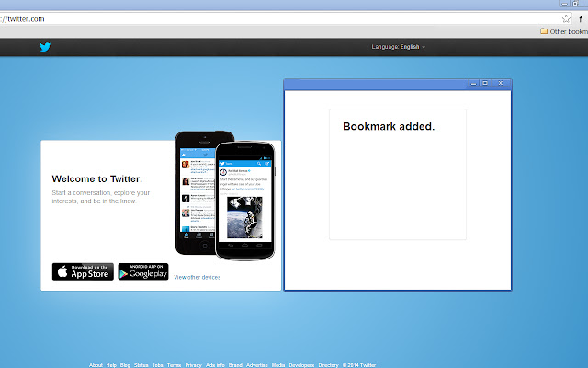This screenshot has height=368, width=588.
Task: Click the Twitter bird logo
Action: click(45, 47)
